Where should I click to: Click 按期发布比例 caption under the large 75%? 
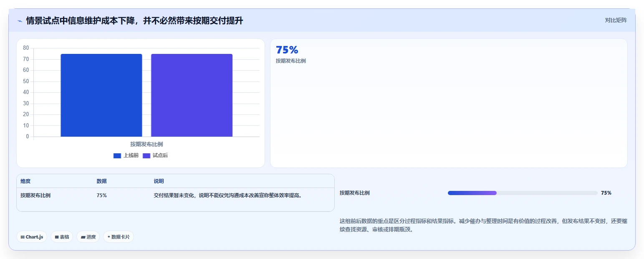coord(291,61)
